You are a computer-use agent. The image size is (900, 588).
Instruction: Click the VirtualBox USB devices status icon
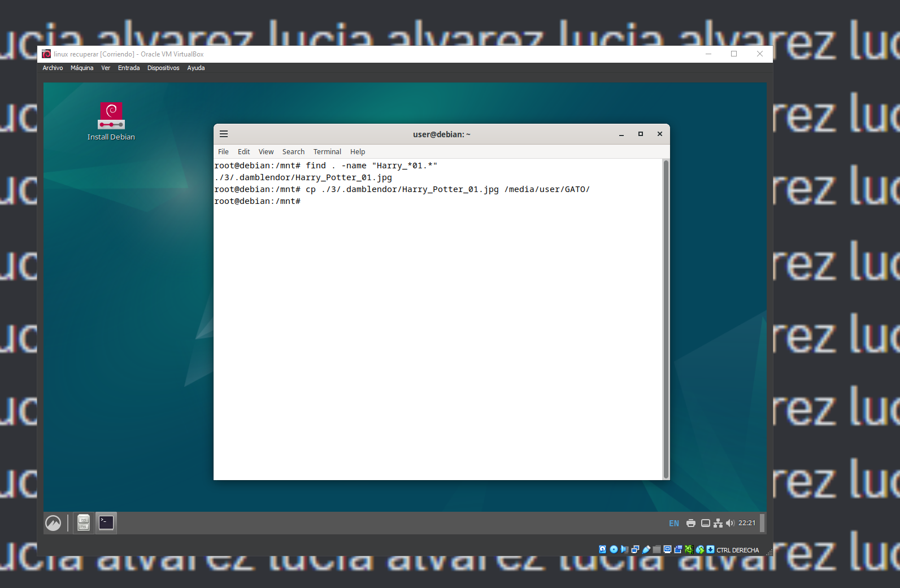click(x=646, y=550)
